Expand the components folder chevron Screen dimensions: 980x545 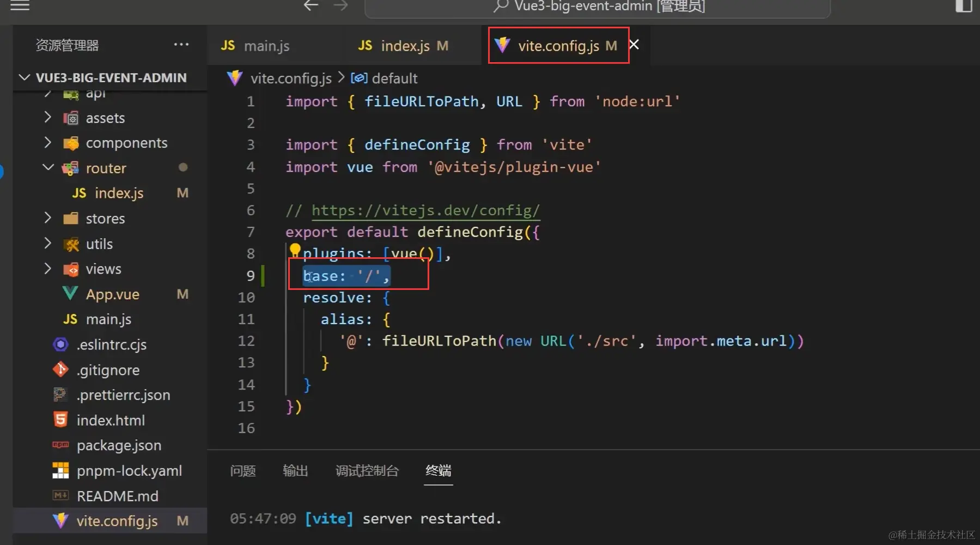click(x=48, y=143)
